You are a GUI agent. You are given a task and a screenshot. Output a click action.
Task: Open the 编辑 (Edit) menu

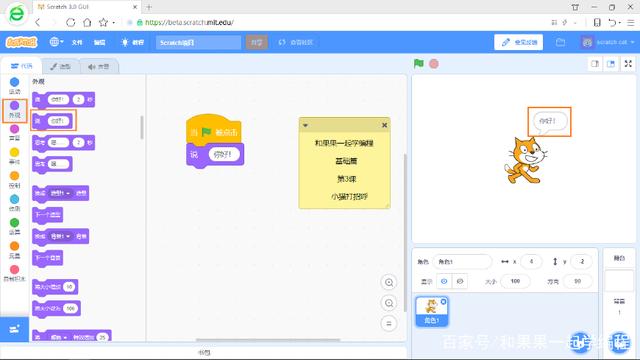[100, 42]
